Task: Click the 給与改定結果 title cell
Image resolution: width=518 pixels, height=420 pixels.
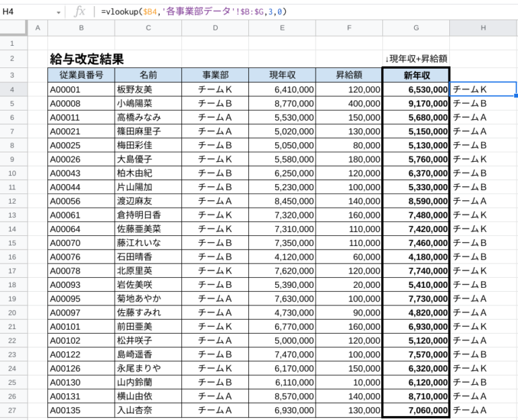Action: click(87, 59)
